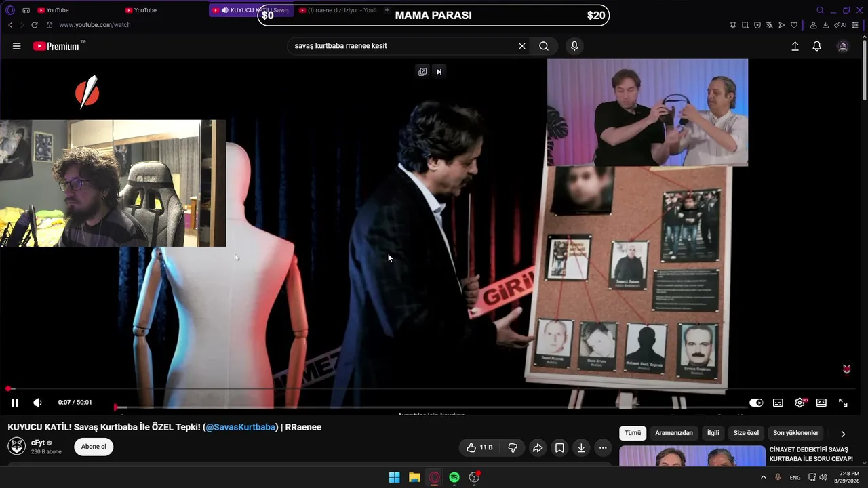Clear the YouTube search text
Screen dimensions: 868x488
522,46
